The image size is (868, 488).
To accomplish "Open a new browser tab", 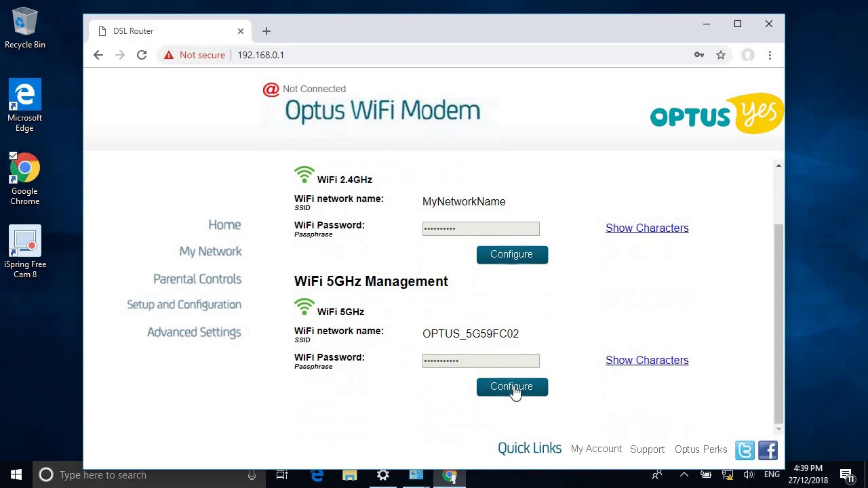I will (267, 31).
